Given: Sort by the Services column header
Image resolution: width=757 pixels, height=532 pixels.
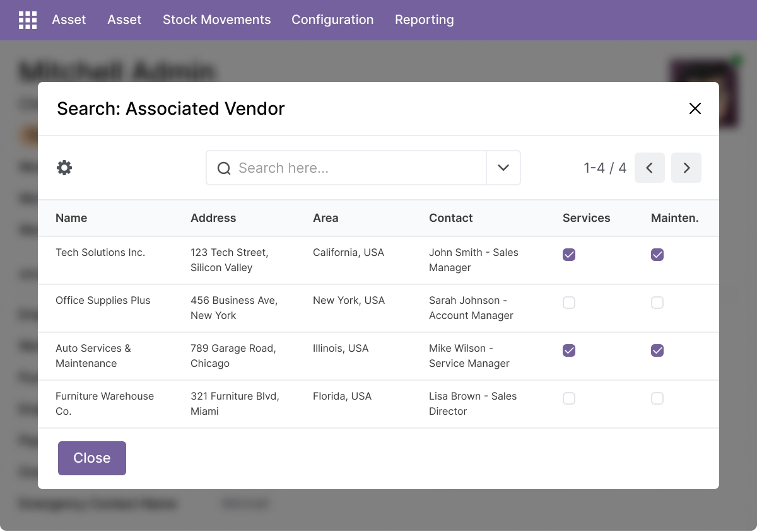Looking at the screenshot, I should click(x=587, y=218).
